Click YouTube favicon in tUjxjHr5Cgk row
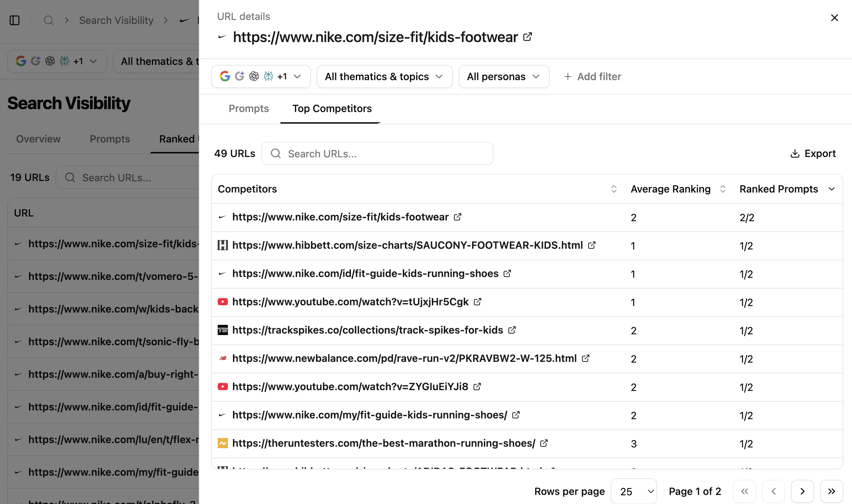Screen dimensions: 852x504 [222, 302]
